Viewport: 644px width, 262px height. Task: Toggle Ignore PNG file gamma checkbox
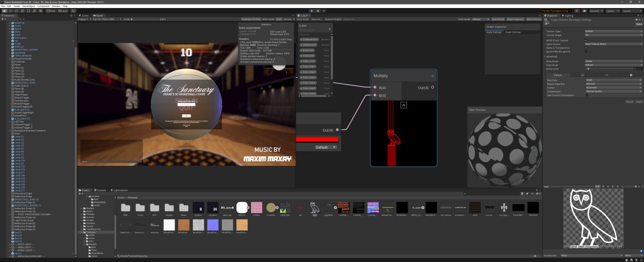coord(586,51)
